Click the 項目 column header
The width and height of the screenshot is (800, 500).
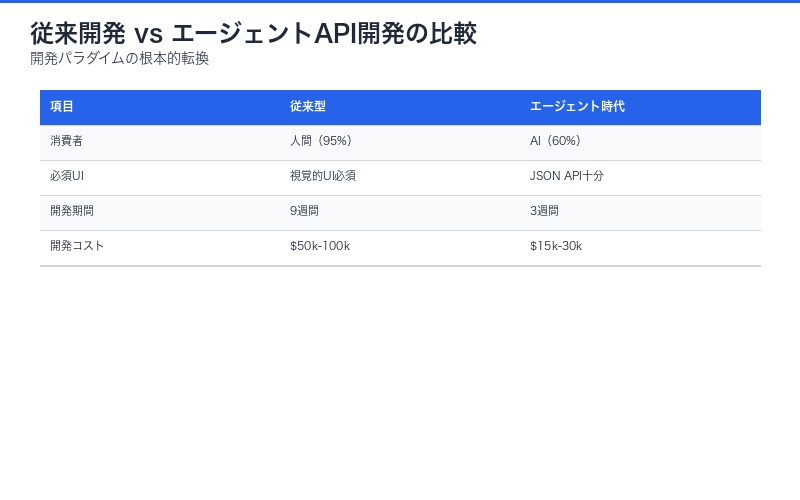coord(62,106)
